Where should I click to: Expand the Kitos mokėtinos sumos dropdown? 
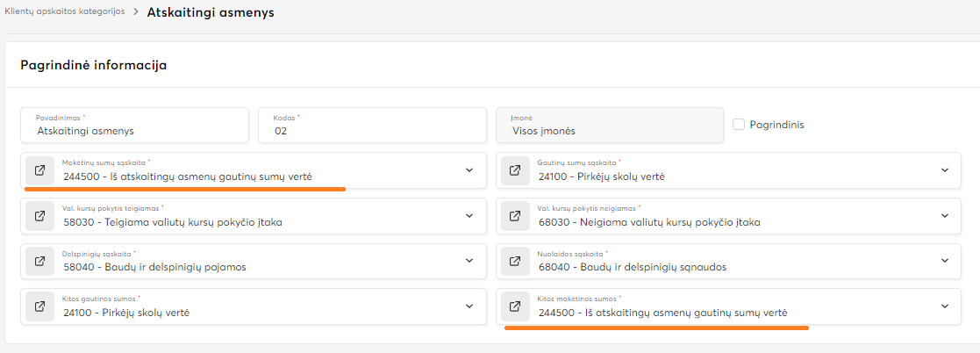click(x=945, y=306)
